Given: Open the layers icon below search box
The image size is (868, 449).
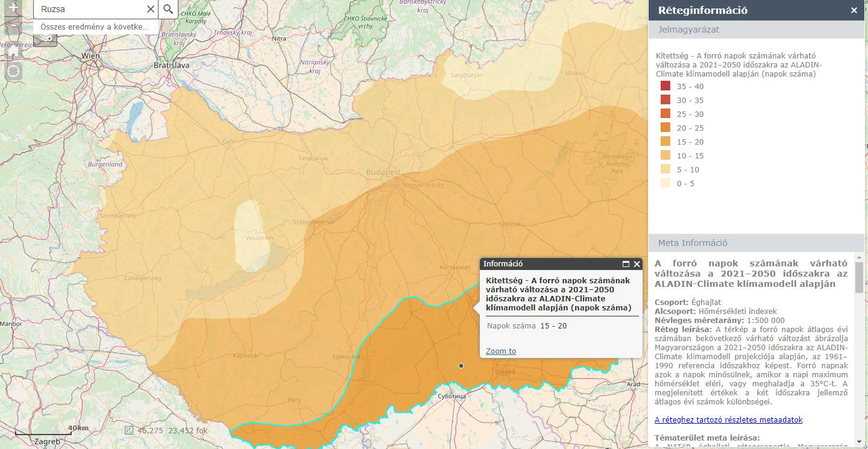Looking at the screenshot, I should [46, 40].
